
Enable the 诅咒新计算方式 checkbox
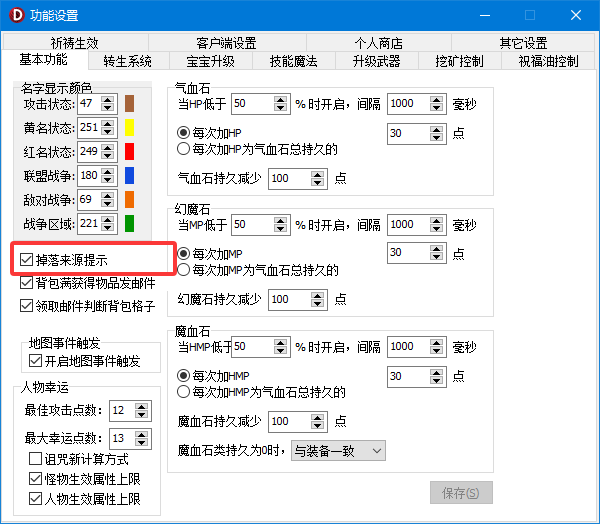pyautogui.click(x=36, y=459)
